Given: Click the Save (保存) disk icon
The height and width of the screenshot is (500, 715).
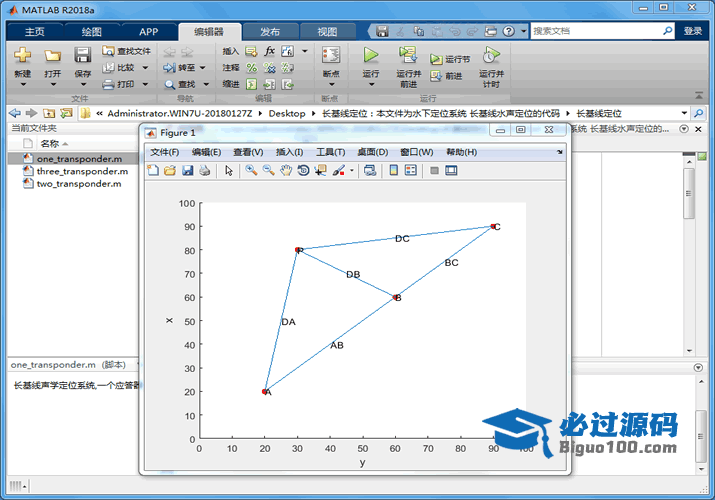Looking at the screenshot, I should (x=83, y=55).
